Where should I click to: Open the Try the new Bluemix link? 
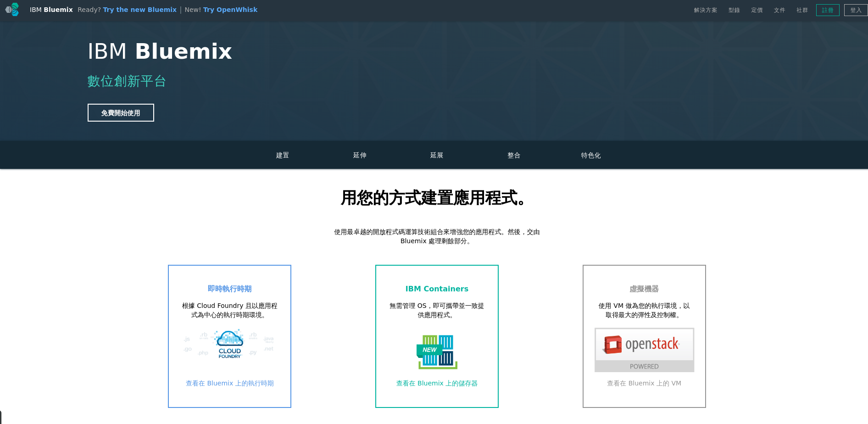click(x=140, y=10)
